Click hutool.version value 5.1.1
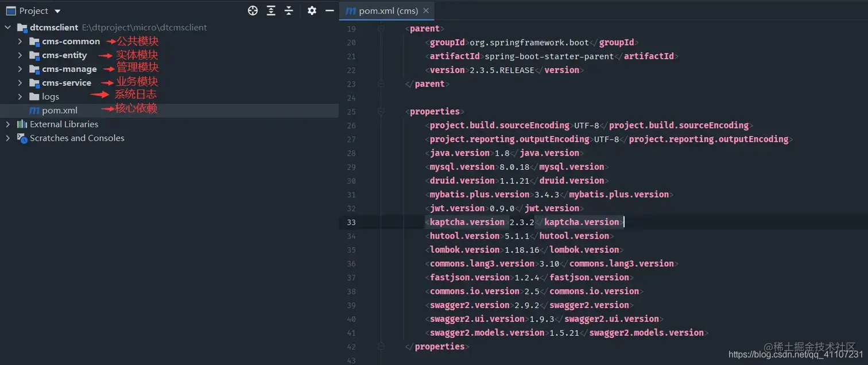The height and width of the screenshot is (365, 868). 517,236
